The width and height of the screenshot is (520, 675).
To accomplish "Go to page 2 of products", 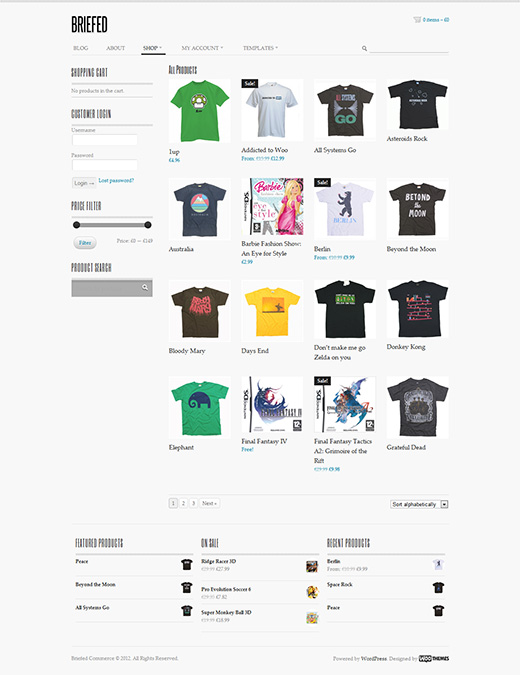I will point(183,503).
